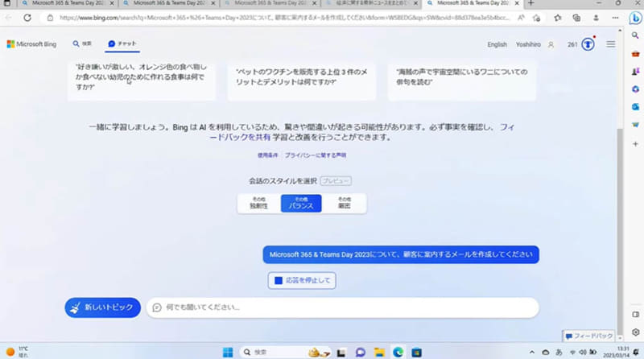Open the Tools toolbox icon in sidebar

pos(635,54)
